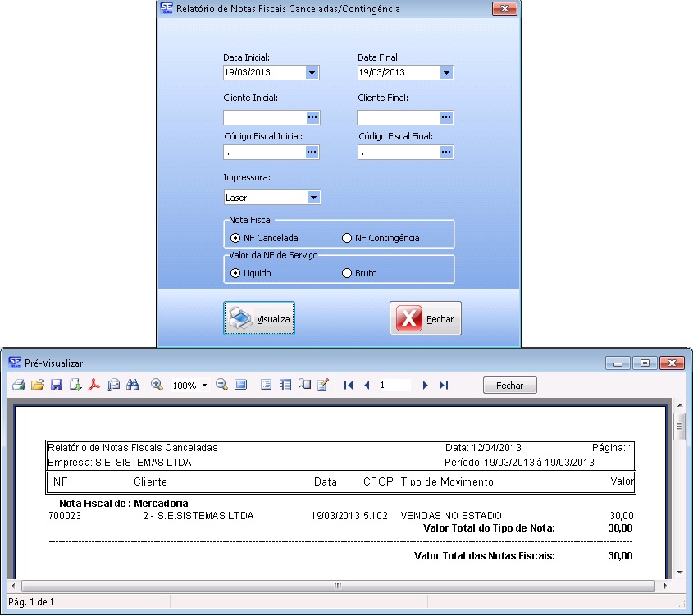
Task: Click the Fechar button in preview toolbar
Action: pos(509,386)
